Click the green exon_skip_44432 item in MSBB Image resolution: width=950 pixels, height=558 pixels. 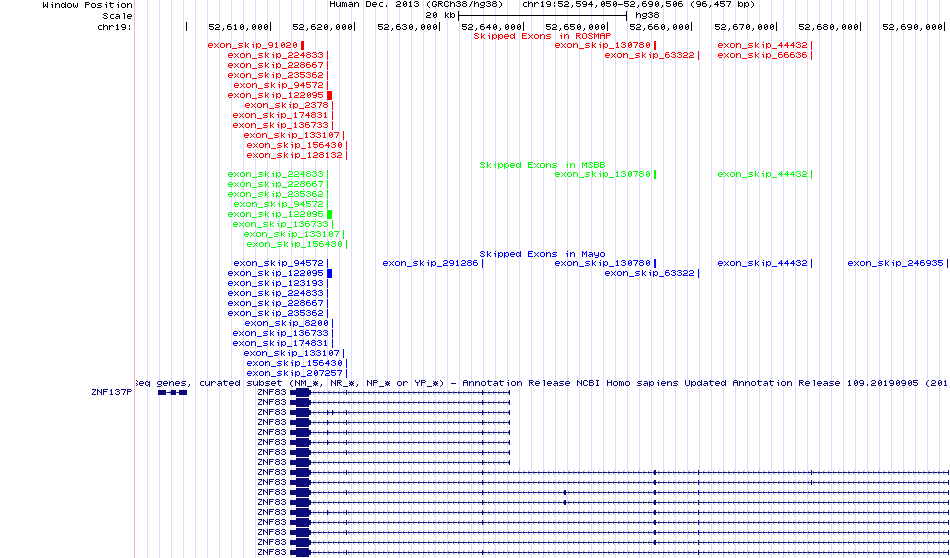pyautogui.click(x=763, y=174)
